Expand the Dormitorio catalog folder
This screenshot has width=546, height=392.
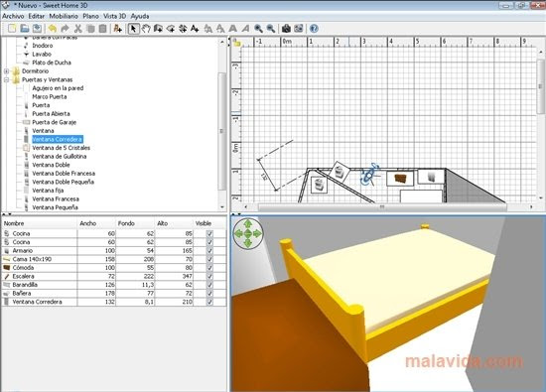pos(6,71)
